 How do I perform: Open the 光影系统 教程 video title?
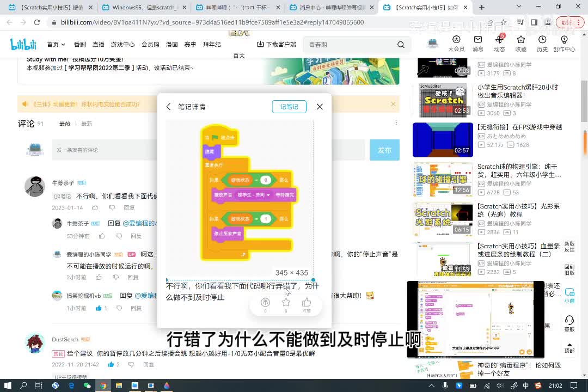519,211
